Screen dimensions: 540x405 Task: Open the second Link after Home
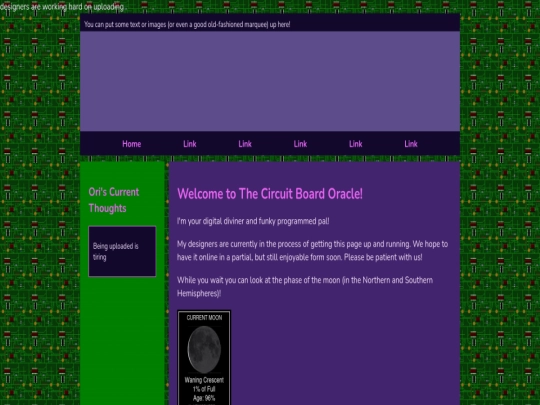245,144
